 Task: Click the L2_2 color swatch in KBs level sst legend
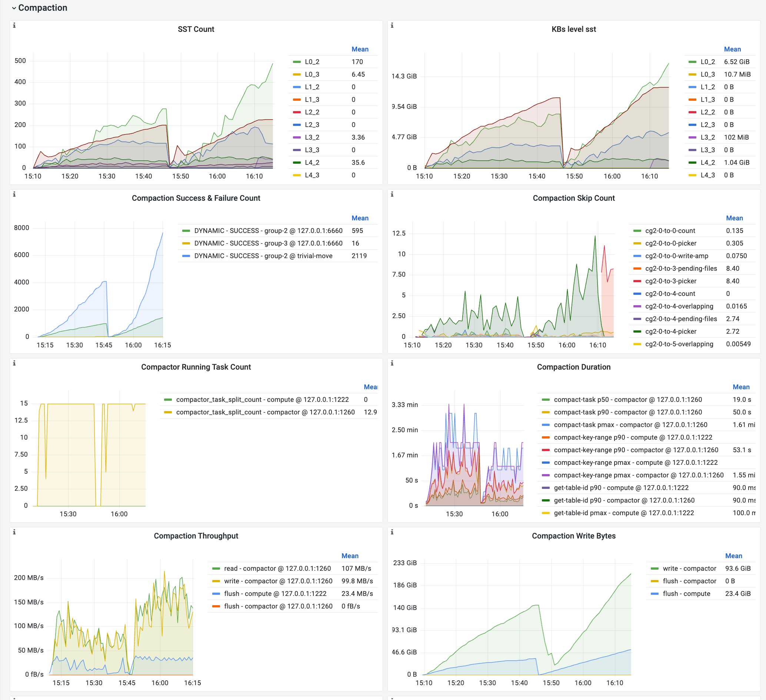(692, 112)
